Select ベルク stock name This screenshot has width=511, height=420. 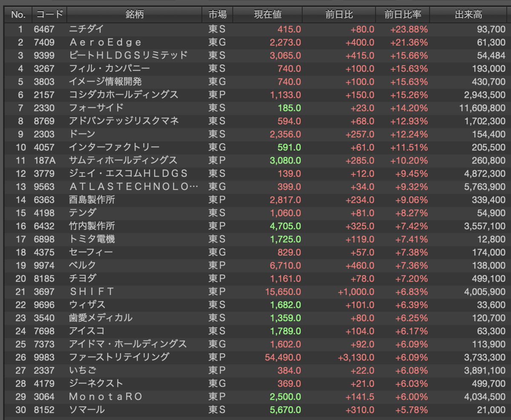[x=83, y=265]
